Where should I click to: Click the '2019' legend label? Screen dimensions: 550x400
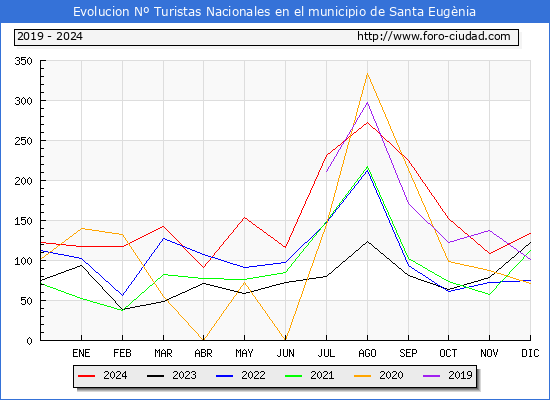coord(460,375)
